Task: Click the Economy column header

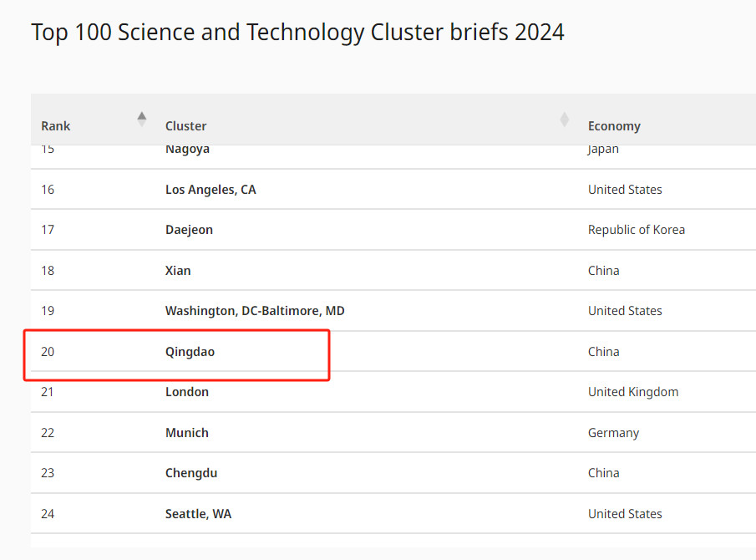Action: (614, 126)
